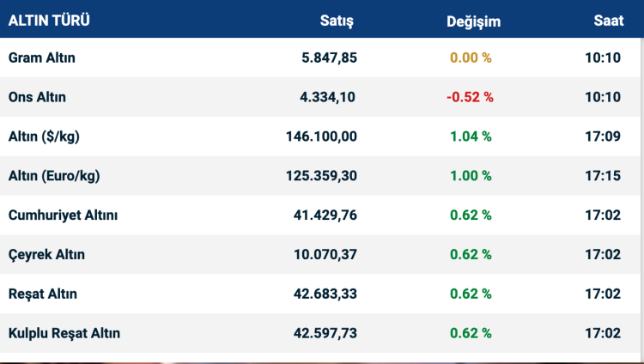Image resolution: width=644 pixels, height=364 pixels.
Task: Select Çeyrek Altın price 10.070,37
Action: click(325, 254)
